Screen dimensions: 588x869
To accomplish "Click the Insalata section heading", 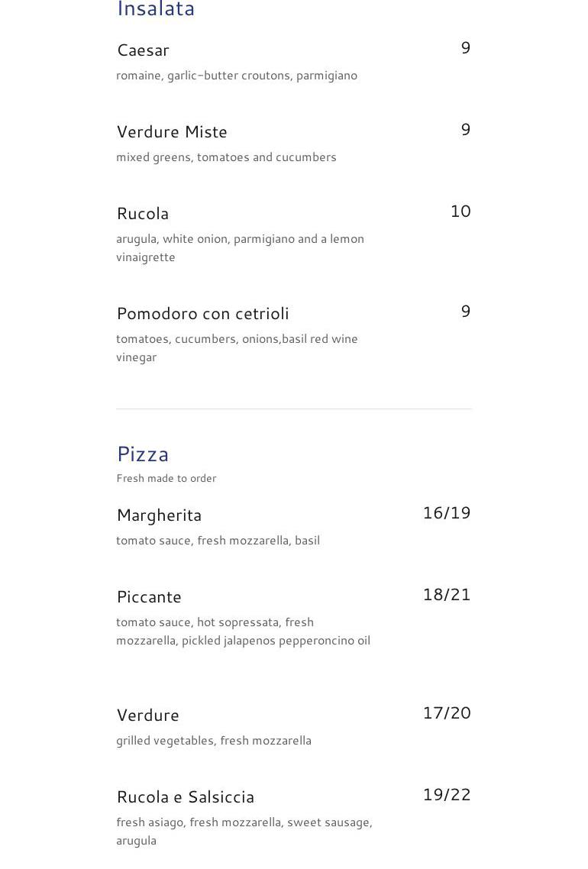I will [x=156, y=9].
